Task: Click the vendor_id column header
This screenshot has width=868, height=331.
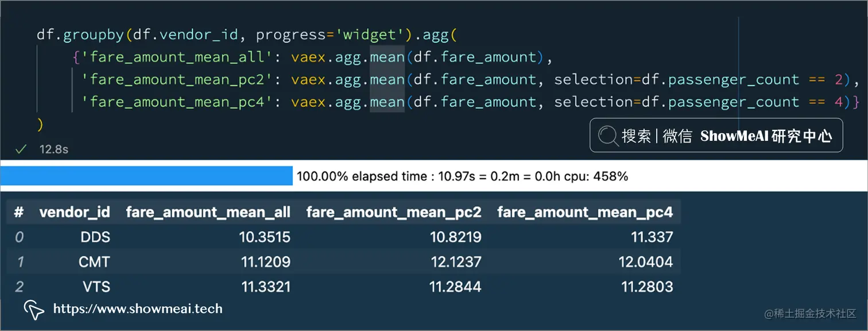Action: pos(75,212)
